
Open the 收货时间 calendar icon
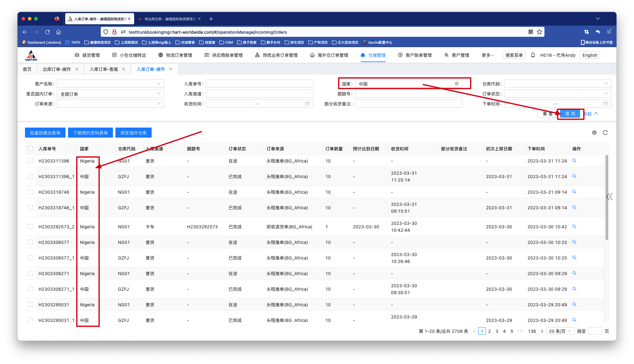pos(307,104)
